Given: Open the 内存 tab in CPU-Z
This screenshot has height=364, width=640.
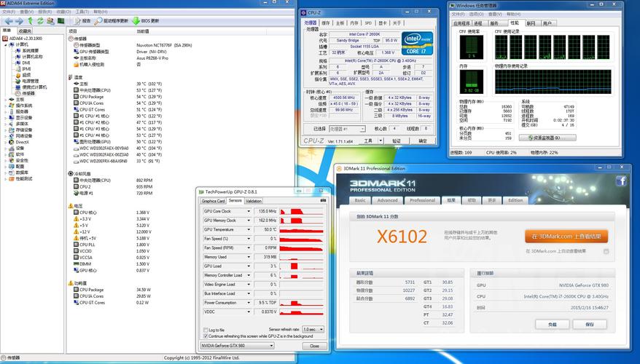Looking at the screenshot, I should [x=354, y=23].
